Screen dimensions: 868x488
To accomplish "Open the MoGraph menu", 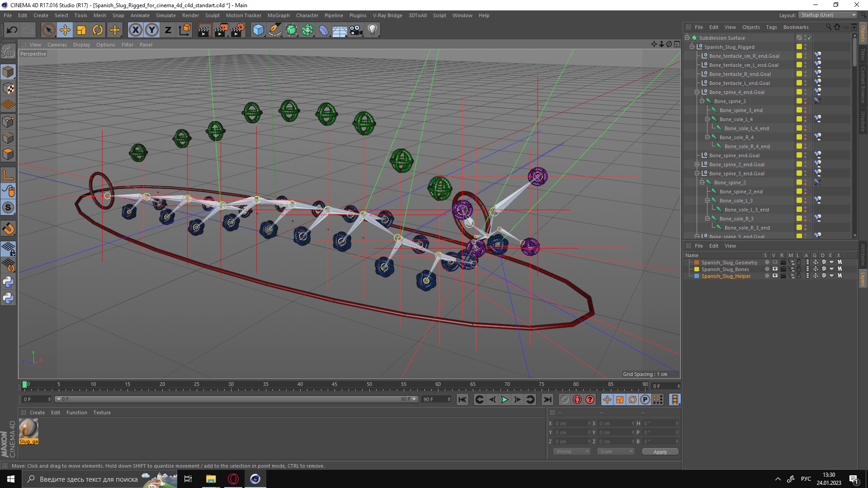I will pyautogui.click(x=278, y=15).
